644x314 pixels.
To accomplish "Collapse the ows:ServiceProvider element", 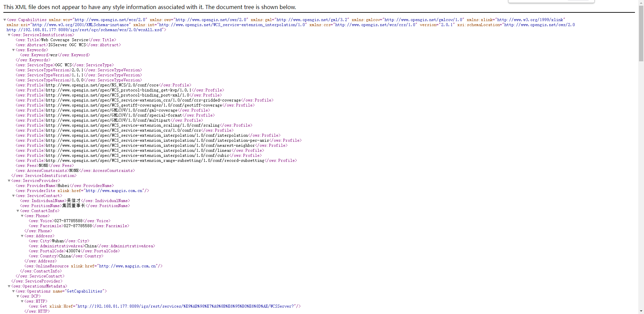I will (x=9, y=181).
